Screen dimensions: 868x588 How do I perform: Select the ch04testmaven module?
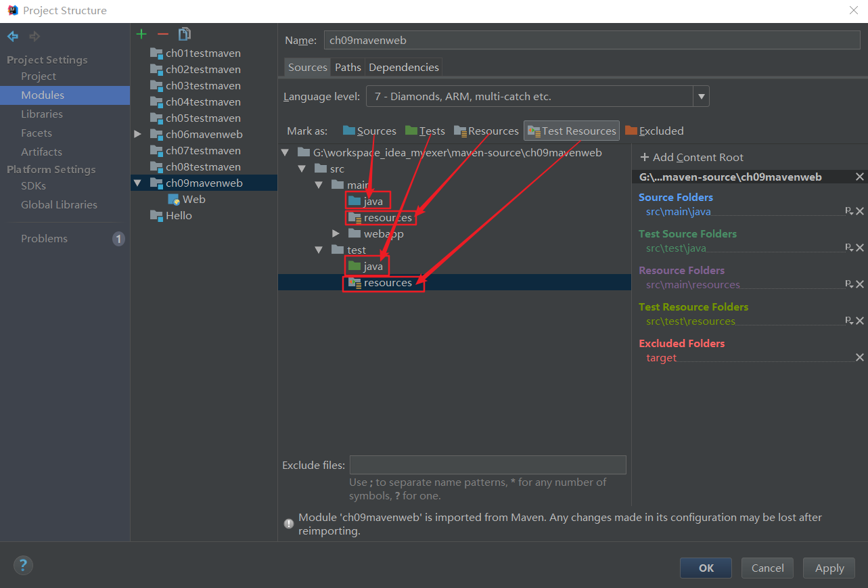click(x=204, y=102)
